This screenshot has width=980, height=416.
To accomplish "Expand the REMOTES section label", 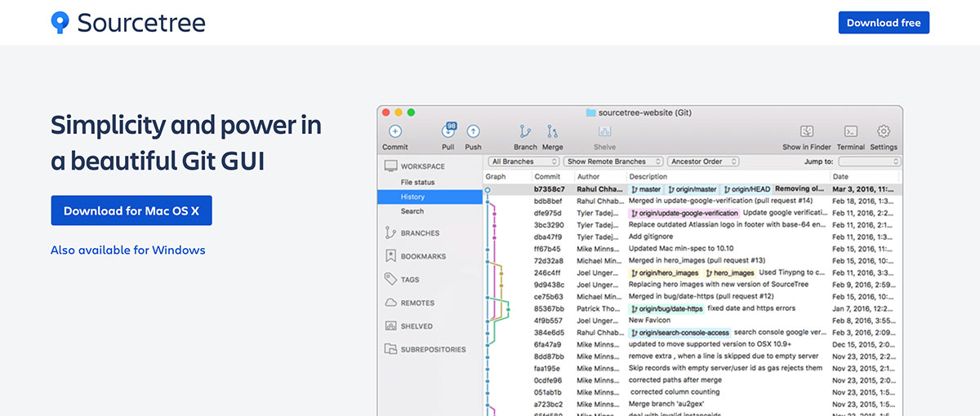I will pyautogui.click(x=417, y=303).
